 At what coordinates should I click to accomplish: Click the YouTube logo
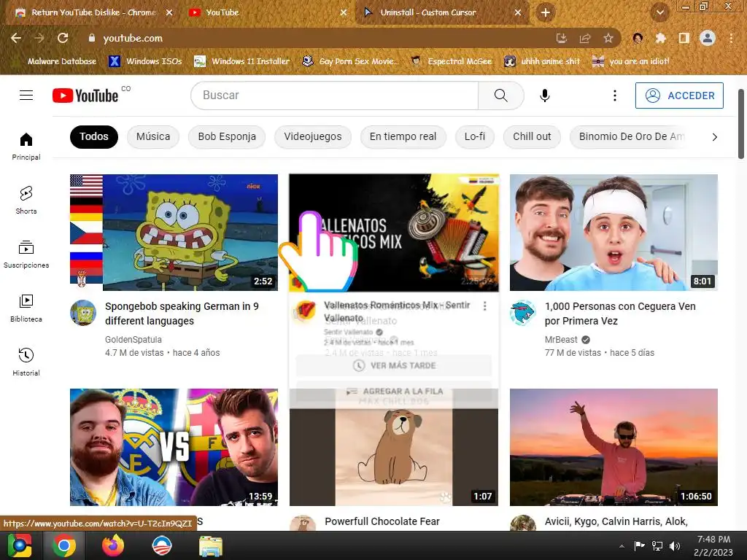pos(85,96)
